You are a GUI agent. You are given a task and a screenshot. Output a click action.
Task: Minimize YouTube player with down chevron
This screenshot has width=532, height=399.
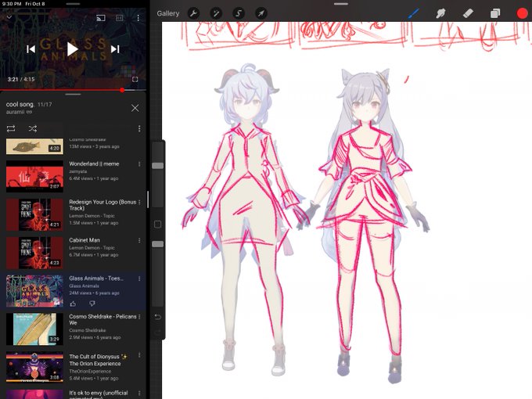pyautogui.click(x=9, y=17)
